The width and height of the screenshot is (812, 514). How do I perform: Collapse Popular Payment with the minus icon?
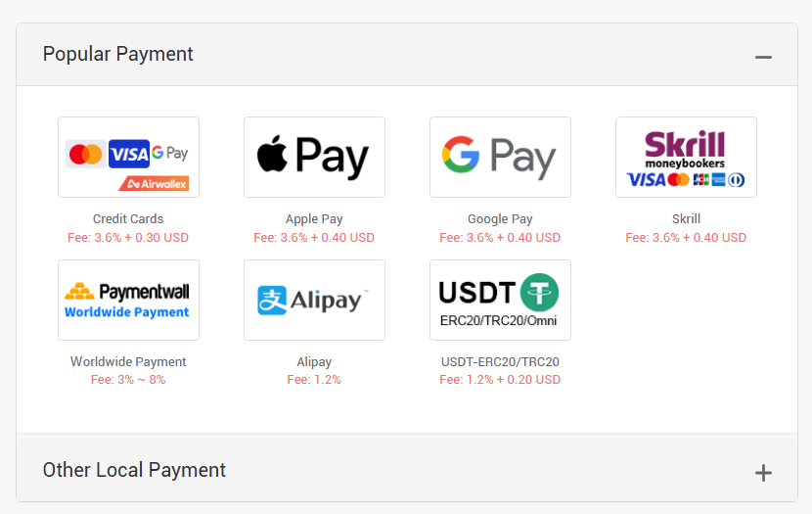coord(763,57)
